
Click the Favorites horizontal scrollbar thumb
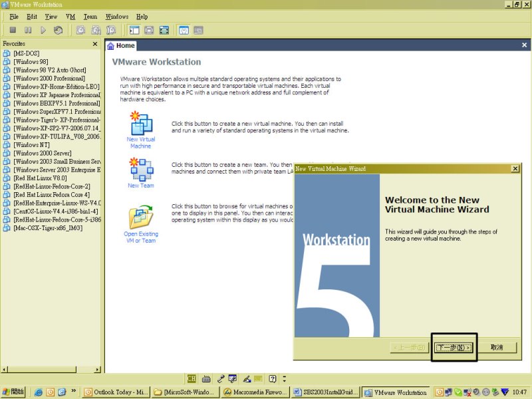pos(42,370)
